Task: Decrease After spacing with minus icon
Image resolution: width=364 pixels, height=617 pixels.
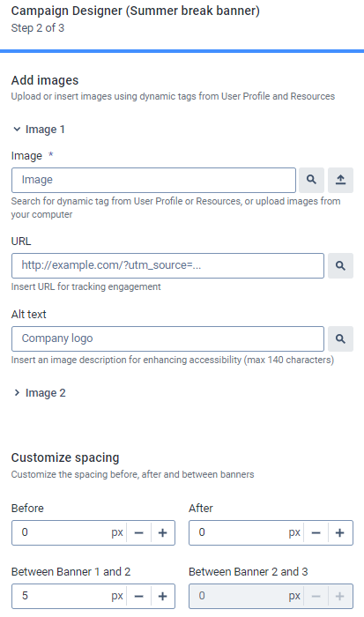Action: pyautogui.click(x=316, y=532)
